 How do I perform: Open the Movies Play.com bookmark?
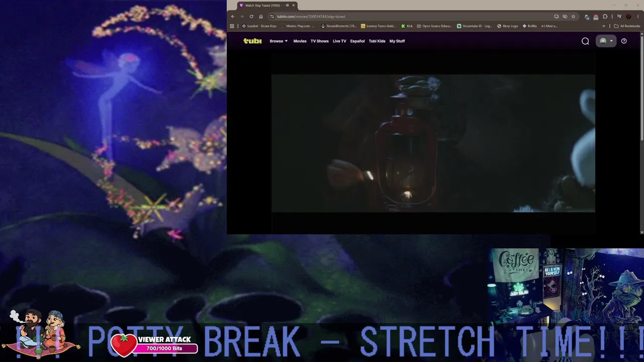[298, 26]
